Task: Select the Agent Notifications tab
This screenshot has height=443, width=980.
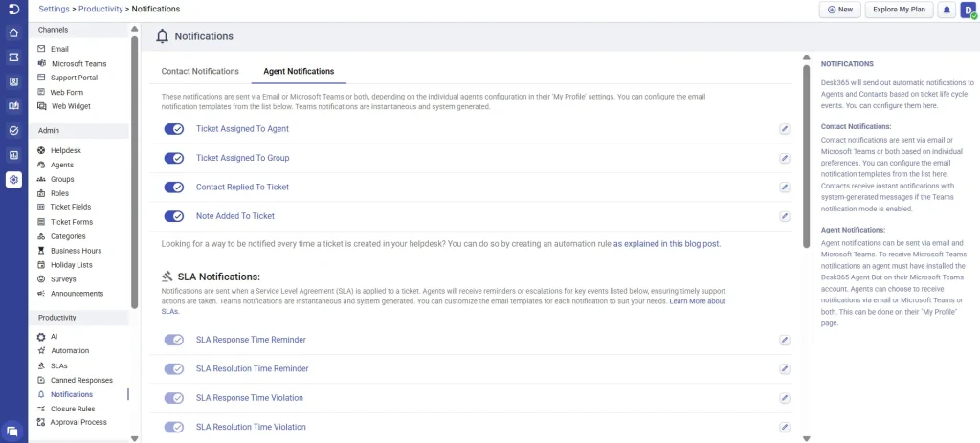Action: [299, 72]
